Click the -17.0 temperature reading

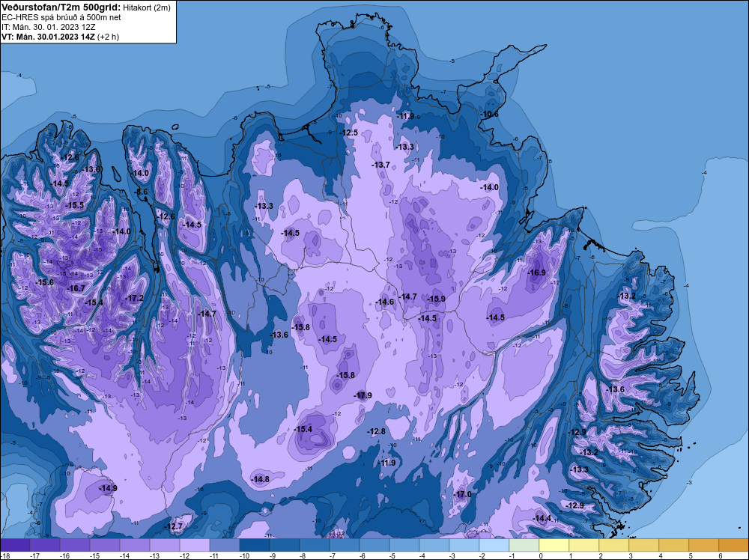(x=462, y=494)
